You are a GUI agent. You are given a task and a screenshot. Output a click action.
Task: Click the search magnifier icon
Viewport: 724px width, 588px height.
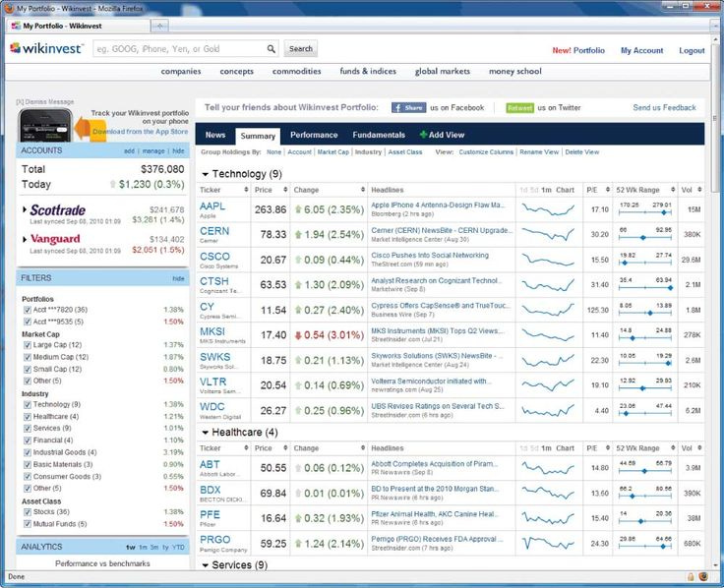tap(271, 49)
